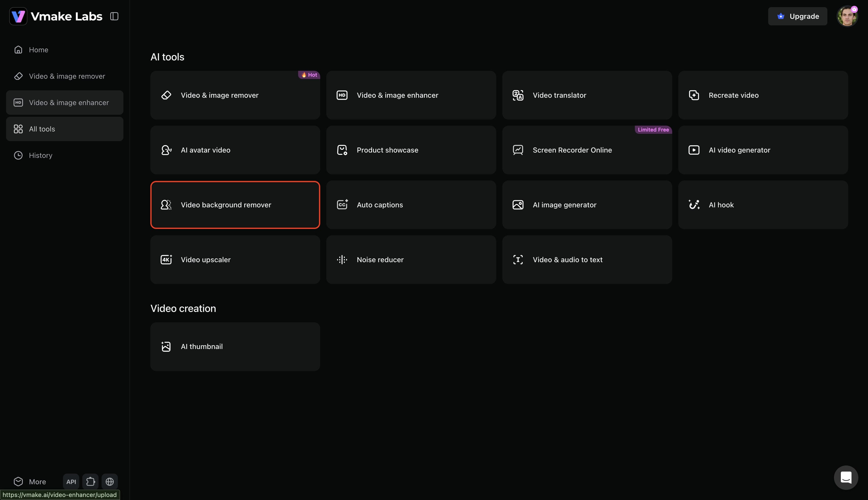Screen dimensions: 868x500
Task: Open the AI image generator card
Action: pos(587,205)
